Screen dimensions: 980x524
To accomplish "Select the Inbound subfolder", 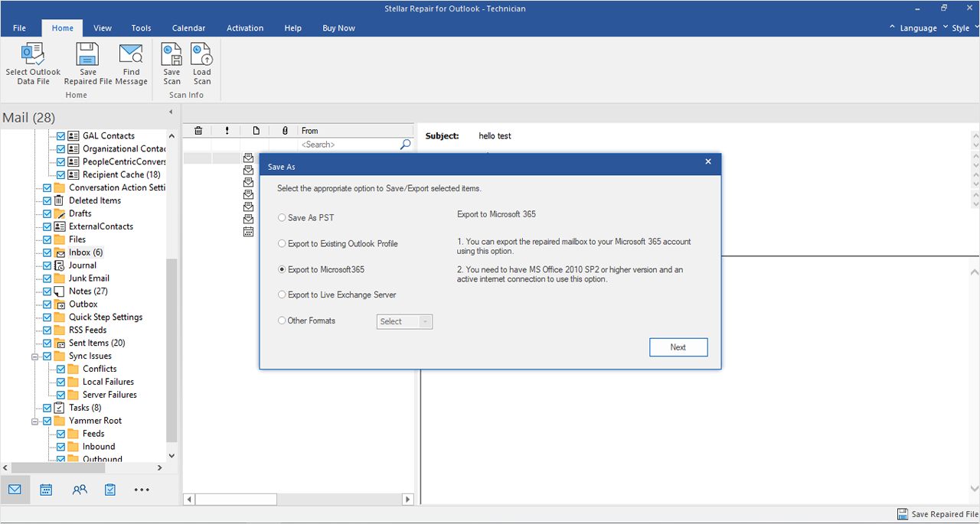I will point(99,447).
